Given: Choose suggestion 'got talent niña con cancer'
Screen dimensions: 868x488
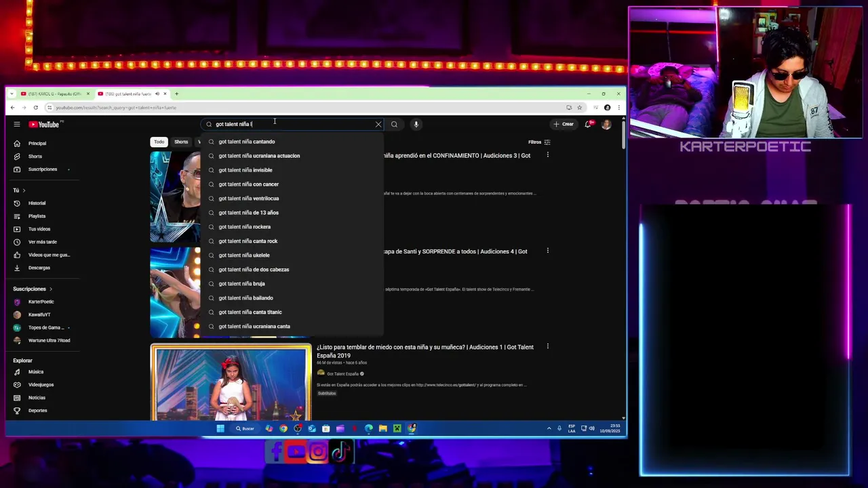Looking at the screenshot, I should click(x=292, y=184).
